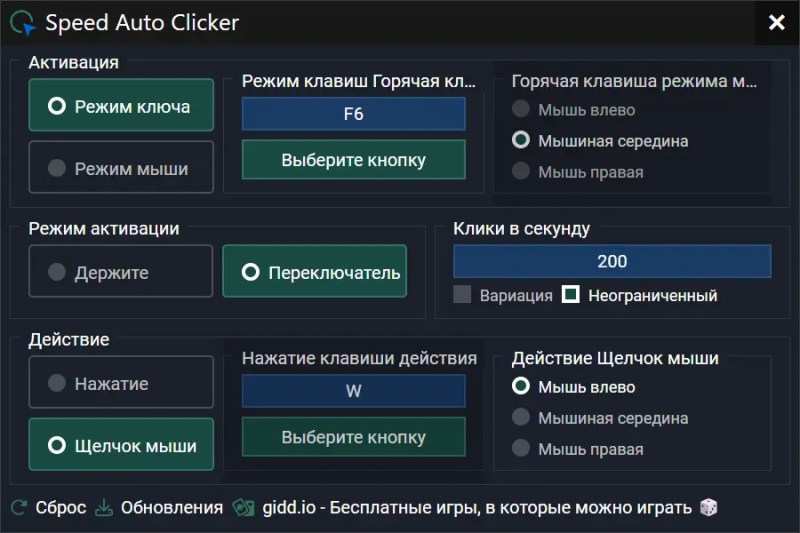The image size is (800, 533).
Task: Click the F6 hotkey field
Action: tap(354, 114)
